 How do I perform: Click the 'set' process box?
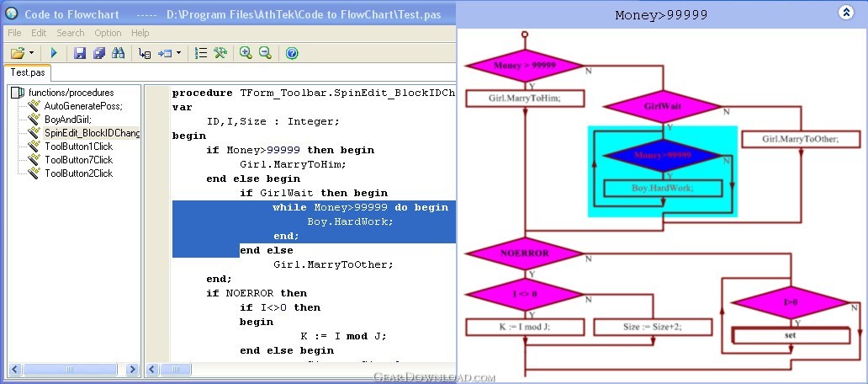[791, 336]
